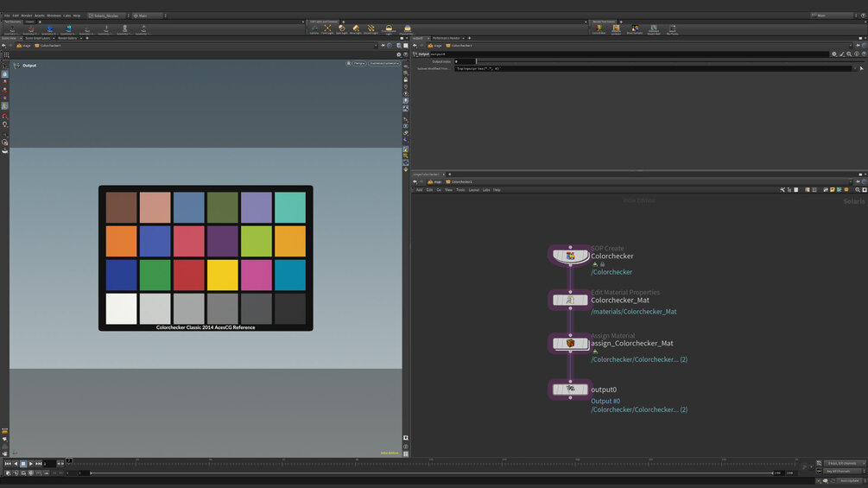This screenshot has width=868, height=488.
Task: Click the stage breadcrumb in the viewport path bar
Action: [23, 46]
